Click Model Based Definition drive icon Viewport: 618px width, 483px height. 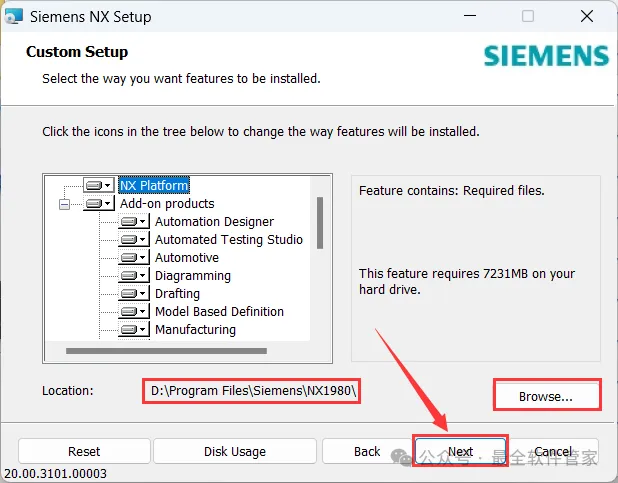coord(133,312)
